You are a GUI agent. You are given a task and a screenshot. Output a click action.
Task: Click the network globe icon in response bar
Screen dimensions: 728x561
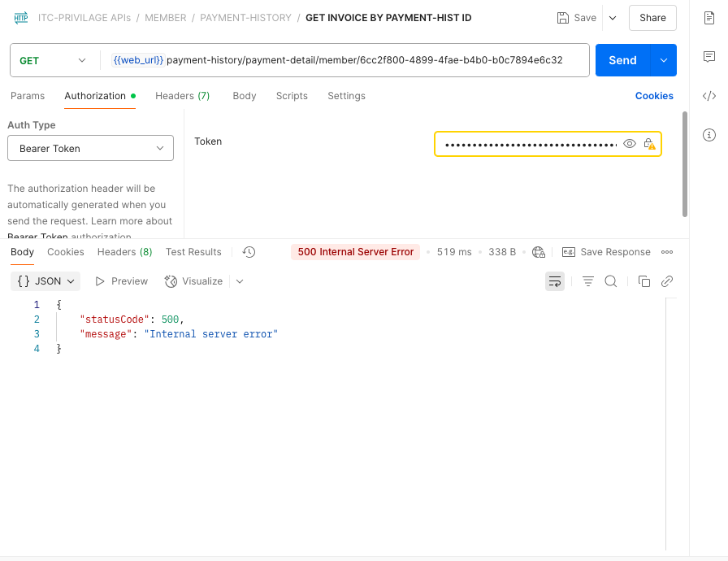point(539,252)
